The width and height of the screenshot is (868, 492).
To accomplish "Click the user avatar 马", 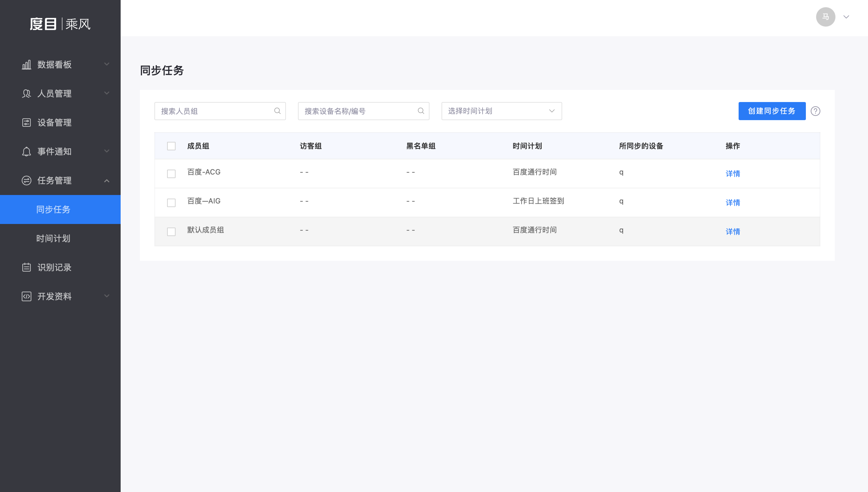I will tap(825, 17).
